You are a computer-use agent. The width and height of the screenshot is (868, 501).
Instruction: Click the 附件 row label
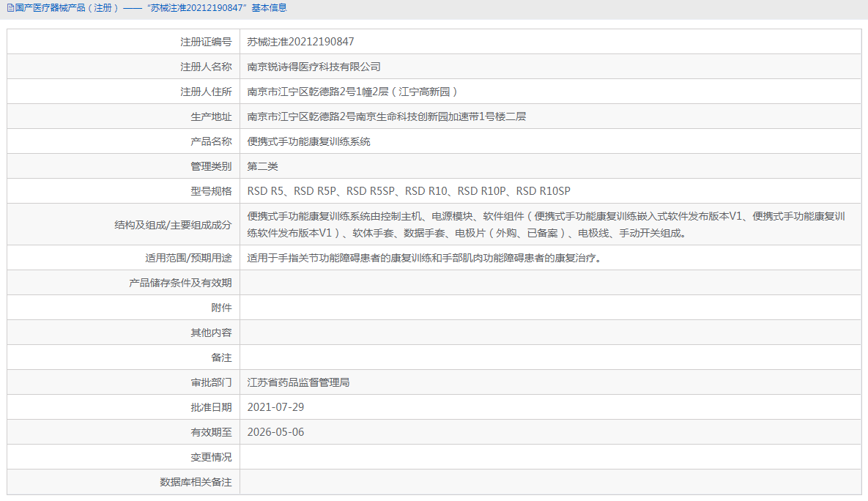coord(226,307)
